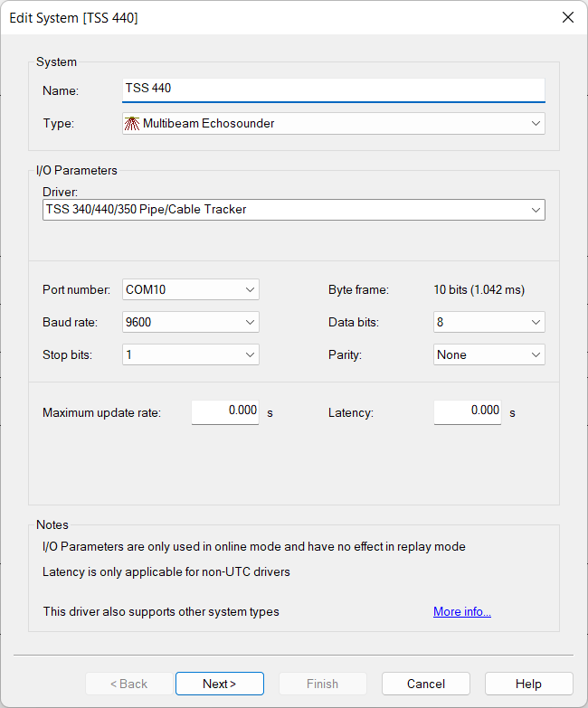The height and width of the screenshot is (708, 588).
Task: Cancel the Edit System dialog
Action: pyautogui.click(x=425, y=684)
